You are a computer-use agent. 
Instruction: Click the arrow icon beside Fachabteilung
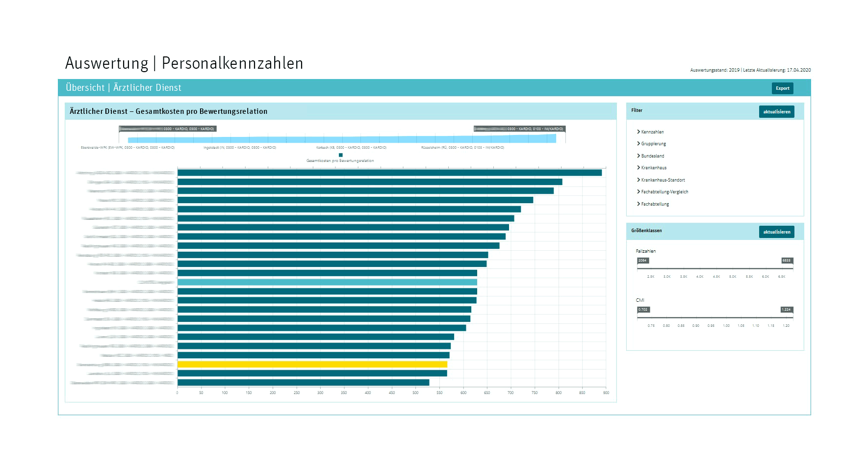coord(638,204)
